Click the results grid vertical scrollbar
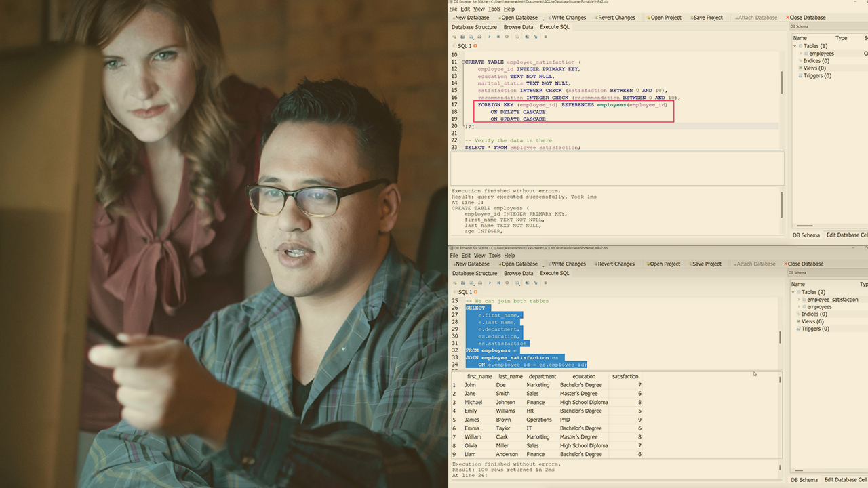 pos(780,413)
